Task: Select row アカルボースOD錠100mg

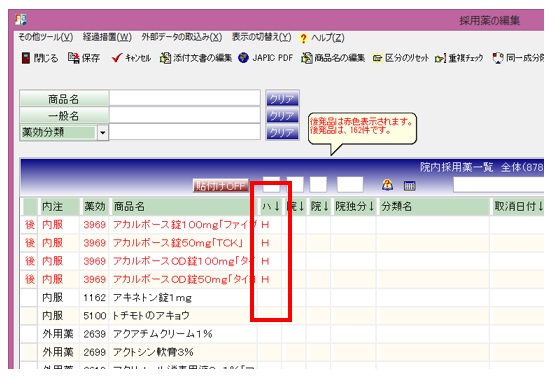Action: pyautogui.click(x=282, y=261)
